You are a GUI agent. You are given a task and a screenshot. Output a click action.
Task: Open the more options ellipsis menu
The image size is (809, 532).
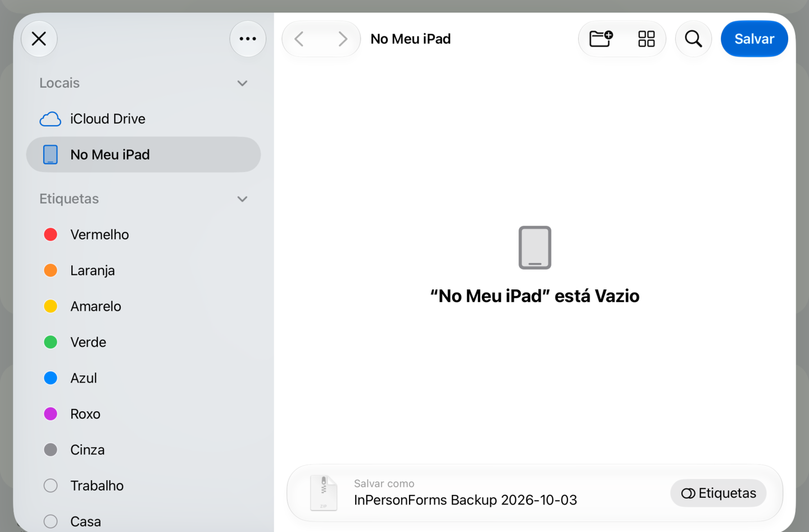coord(248,39)
